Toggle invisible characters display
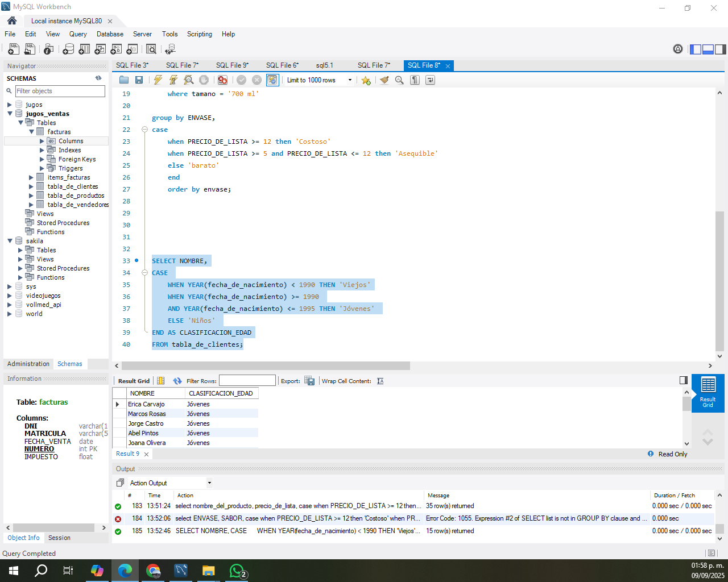728x582 pixels. [x=415, y=80]
